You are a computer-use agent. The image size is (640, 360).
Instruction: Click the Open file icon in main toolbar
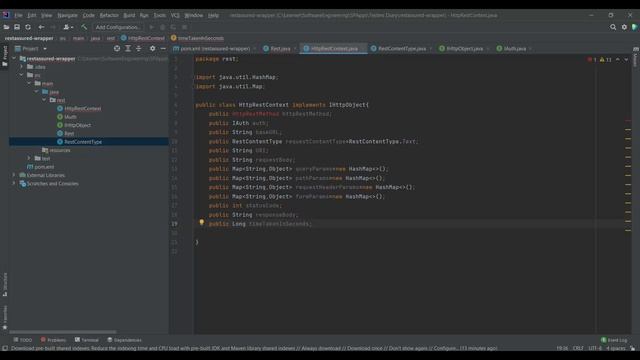(x=6, y=27)
